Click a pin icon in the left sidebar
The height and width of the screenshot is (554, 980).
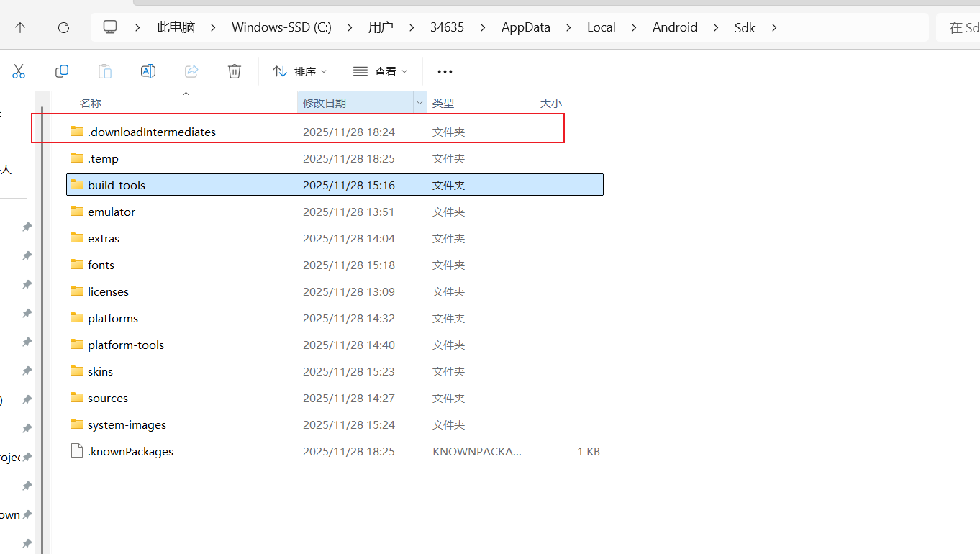pyautogui.click(x=26, y=227)
